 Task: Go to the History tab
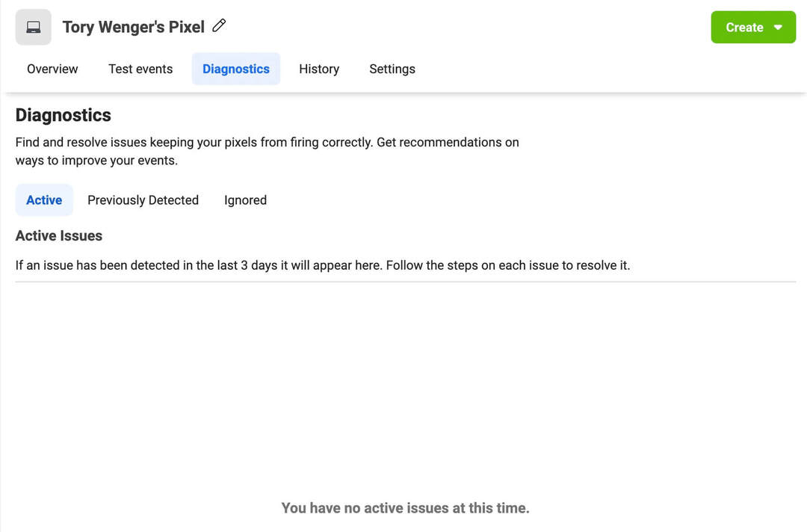319,69
